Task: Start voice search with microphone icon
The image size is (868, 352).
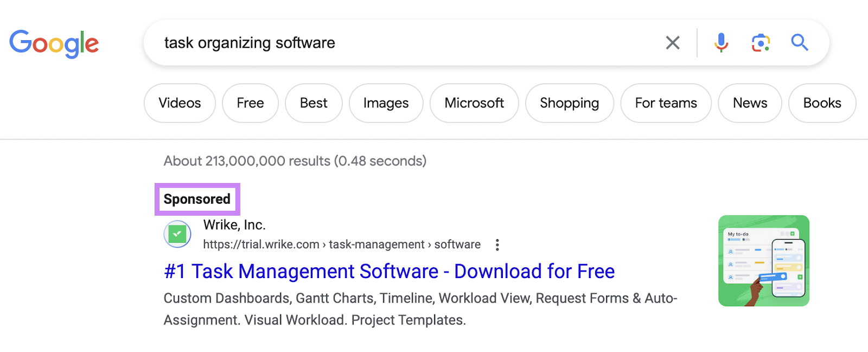Action: (x=721, y=43)
